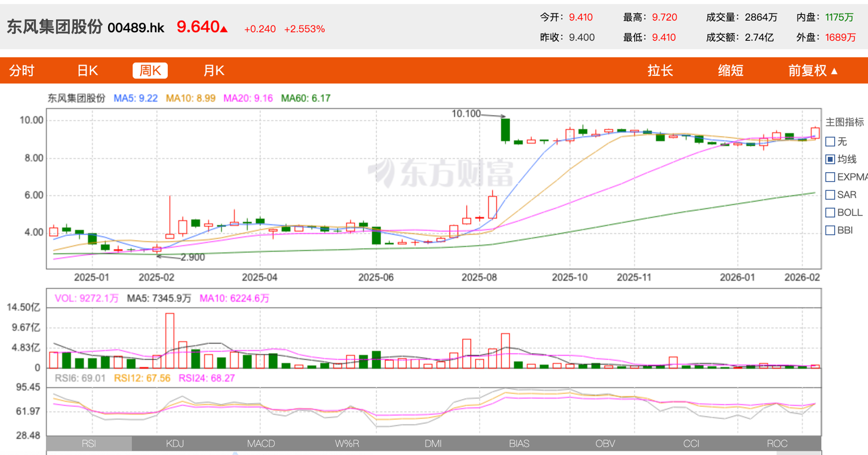Select the 周K weekly chart tab
This screenshot has width=868, height=455.
point(150,70)
